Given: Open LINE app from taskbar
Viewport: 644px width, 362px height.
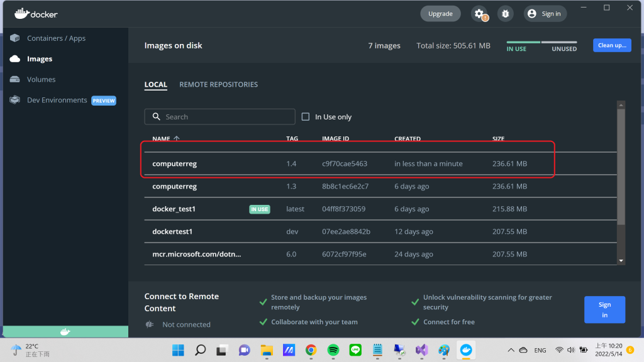Looking at the screenshot, I should coord(355,350).
